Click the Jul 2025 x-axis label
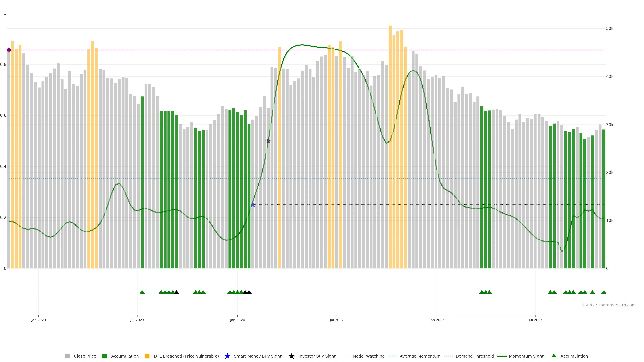Screen dimensions: 644x362 [535, 320]
